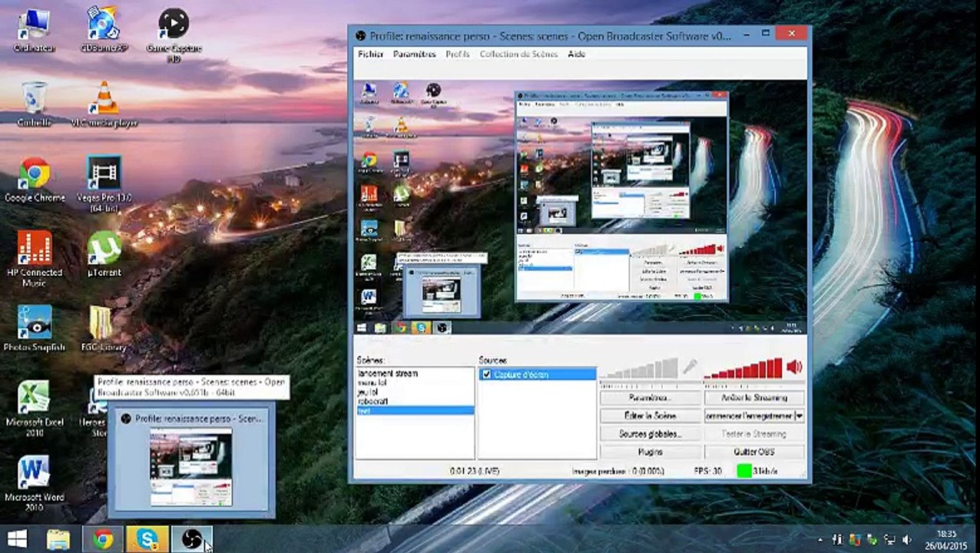The image size is (980, 553).
Task: Click the FPS: 30 status text
Action: click(707, 470)
